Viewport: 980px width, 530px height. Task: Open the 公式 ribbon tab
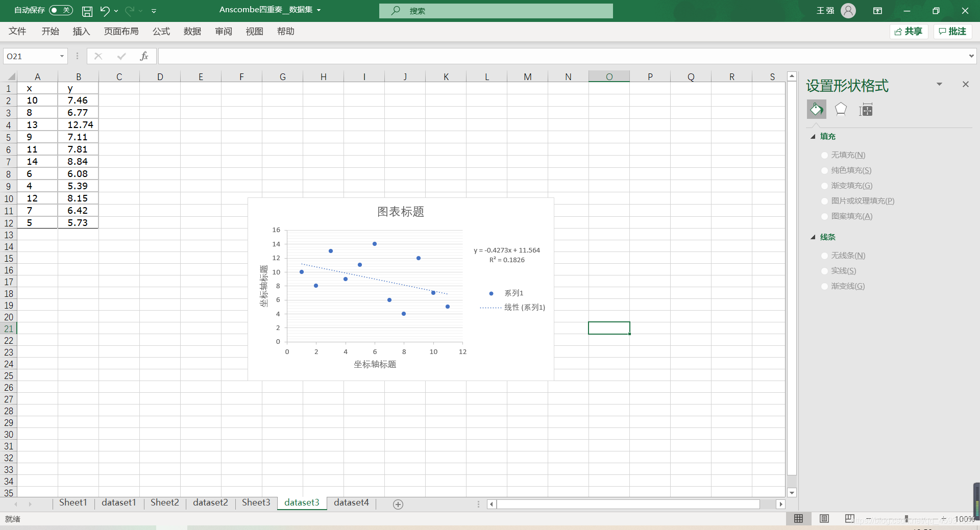click(161, 31)
